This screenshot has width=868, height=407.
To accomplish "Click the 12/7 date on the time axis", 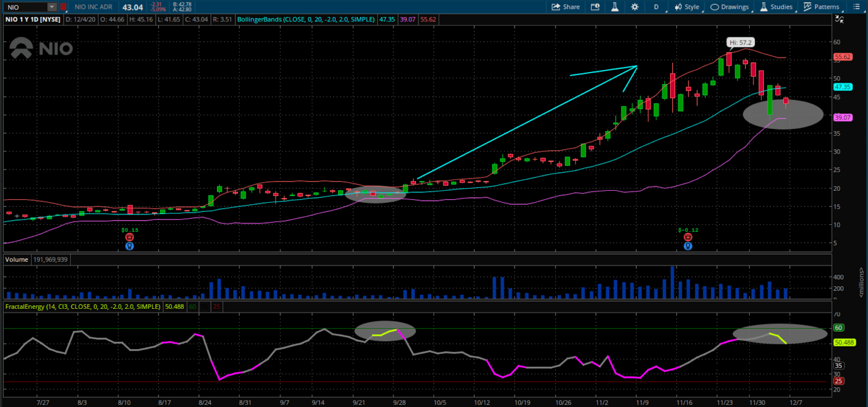I will point(795,403).
